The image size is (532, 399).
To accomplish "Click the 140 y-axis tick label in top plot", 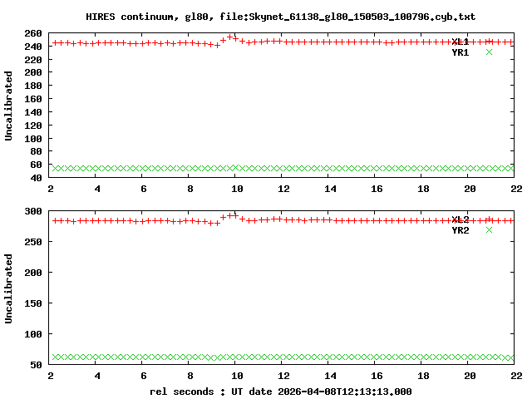I will click(x=33, y=112).
